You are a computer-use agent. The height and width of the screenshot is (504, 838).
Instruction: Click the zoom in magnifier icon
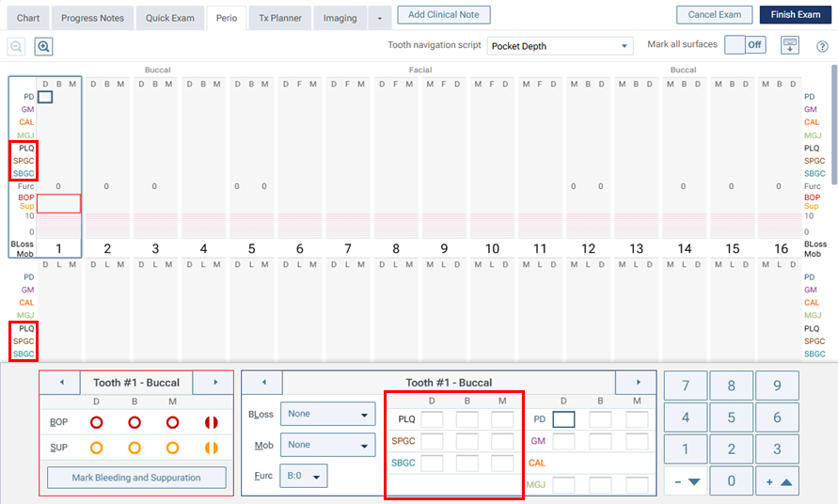coord(43,46)
